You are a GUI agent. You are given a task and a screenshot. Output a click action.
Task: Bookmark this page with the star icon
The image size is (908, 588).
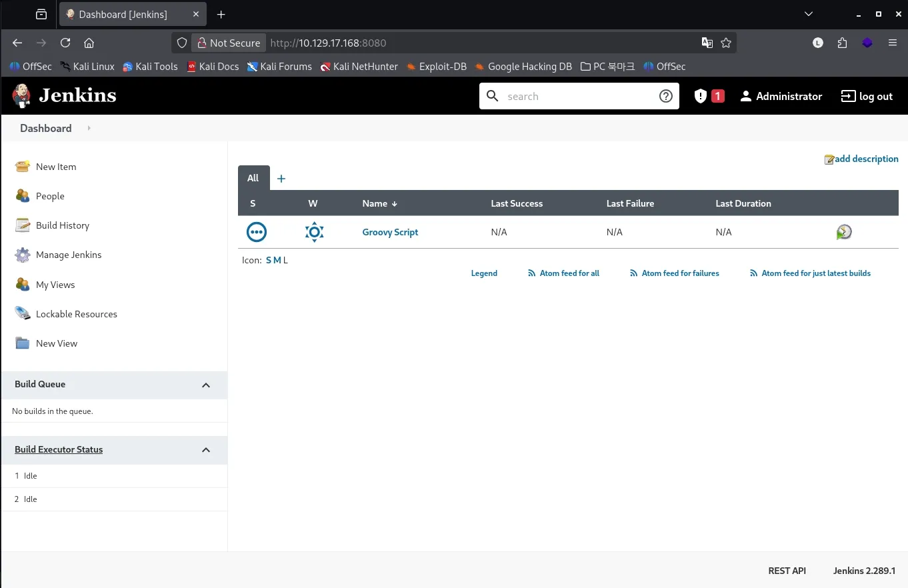click(726, 43)
